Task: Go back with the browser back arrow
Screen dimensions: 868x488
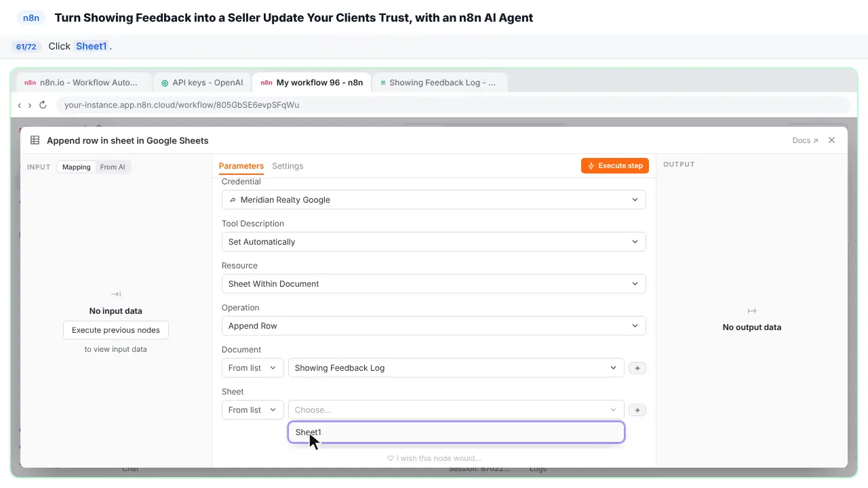Action: pos(20,105)
